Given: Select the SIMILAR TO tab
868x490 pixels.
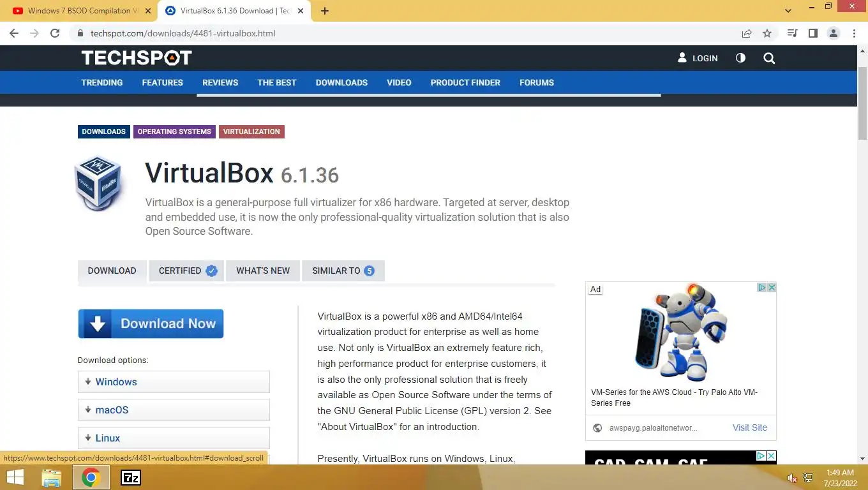Looking at the screenshot, I should 343,271.
